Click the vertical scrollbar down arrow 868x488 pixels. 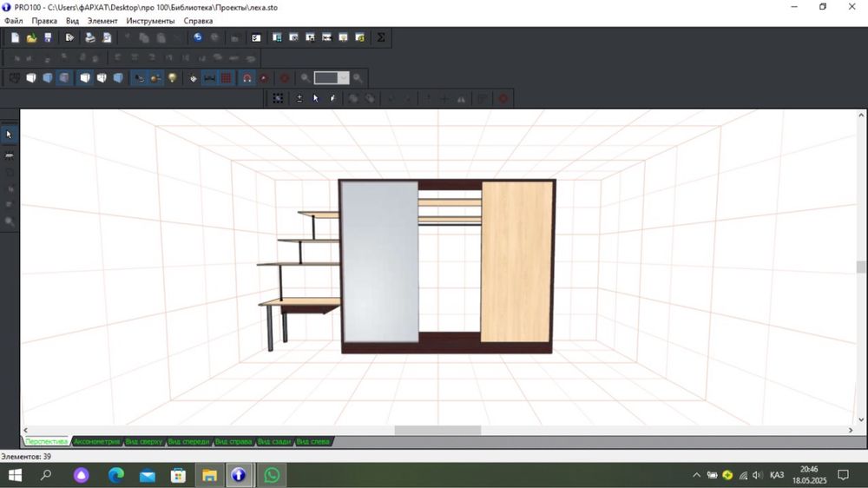point(861,420)
